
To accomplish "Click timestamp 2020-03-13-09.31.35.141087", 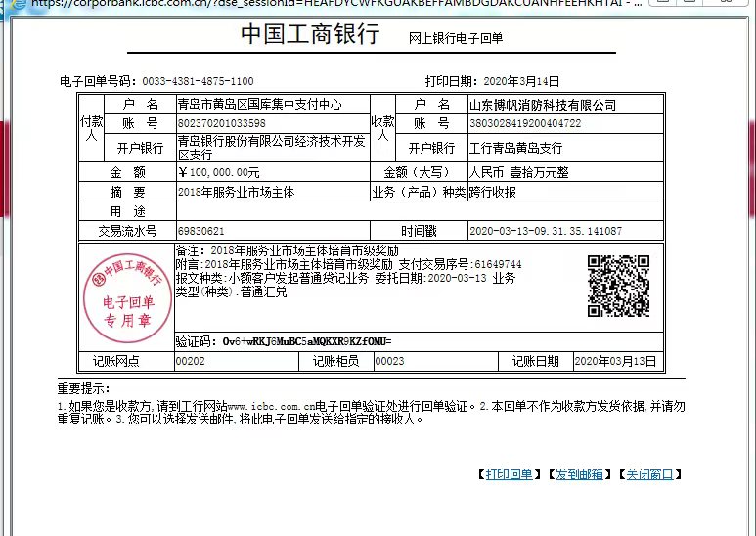I will coord(546,231).
